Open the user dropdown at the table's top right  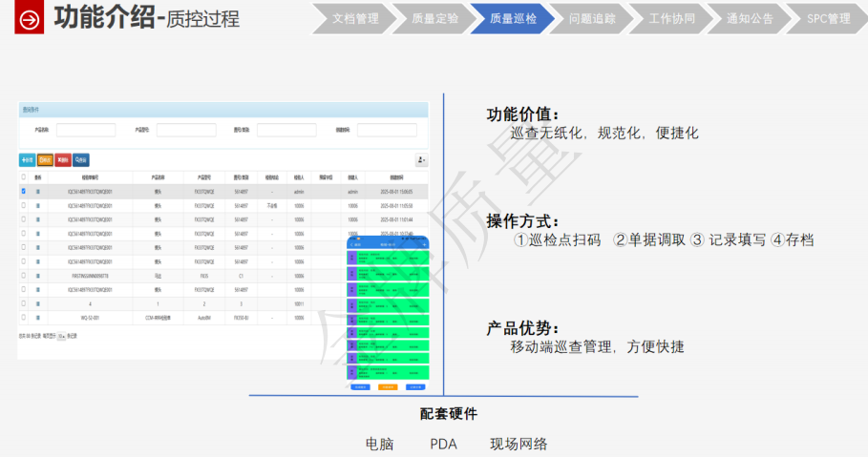[421, 161]
